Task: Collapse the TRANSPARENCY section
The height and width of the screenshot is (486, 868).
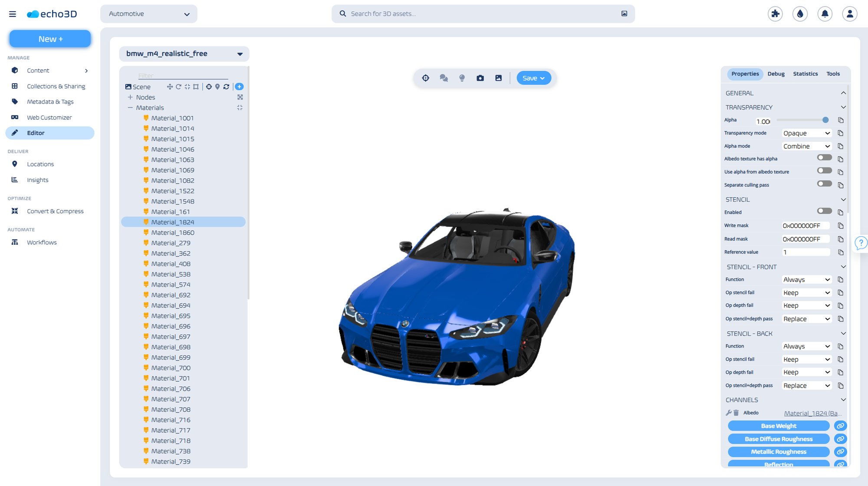Action: point(843,107)
